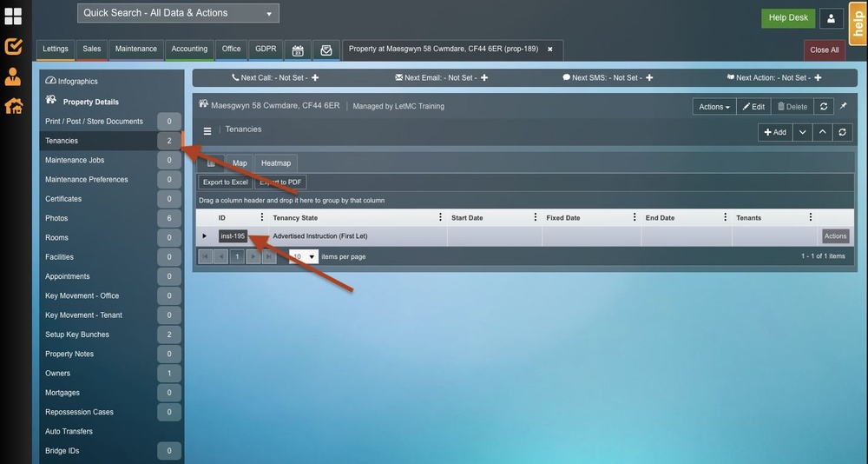Open the people icon in left sidebar
The height and width of the screenshot is (464, 868).
pyautogui.click(x=13, y=76)
